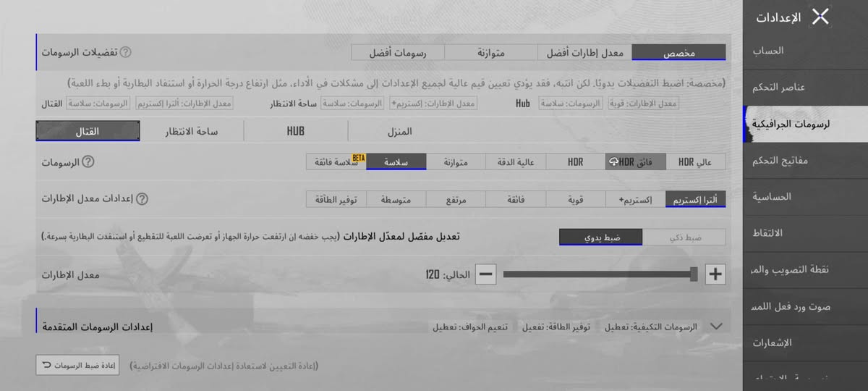Screen dimensions: 868x391
Task: Open help icon beside الرسومات
Action: click(x=88, y=162)
